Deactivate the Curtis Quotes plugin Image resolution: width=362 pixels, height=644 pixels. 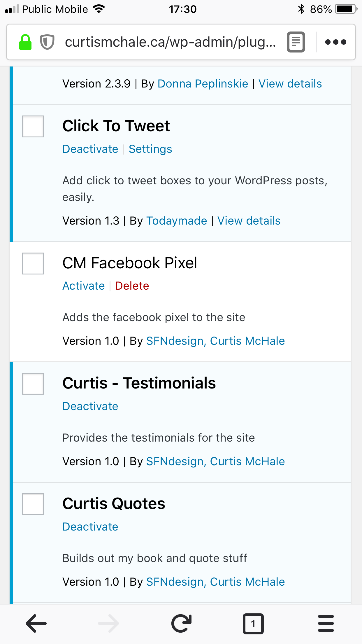click(90, 527)
